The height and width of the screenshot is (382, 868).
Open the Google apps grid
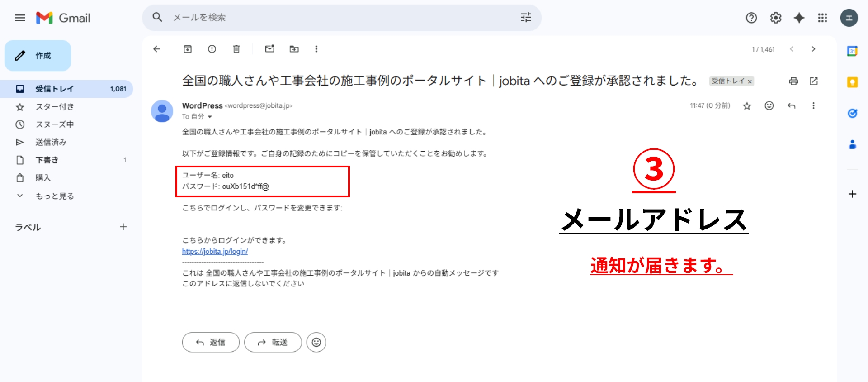click(x=822, y=18)
